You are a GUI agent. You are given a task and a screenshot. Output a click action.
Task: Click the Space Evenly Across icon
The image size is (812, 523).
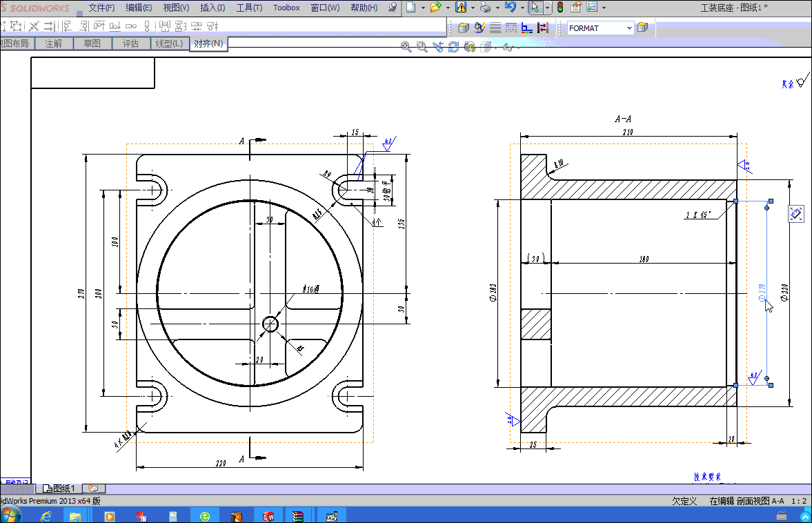click(x=164, y=26)
